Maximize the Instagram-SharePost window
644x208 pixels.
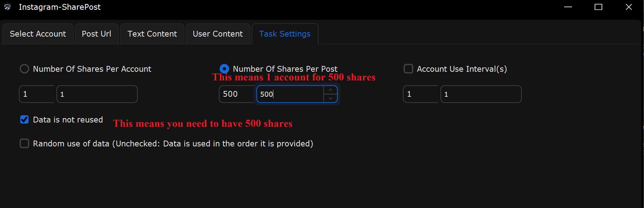point(598,7)
